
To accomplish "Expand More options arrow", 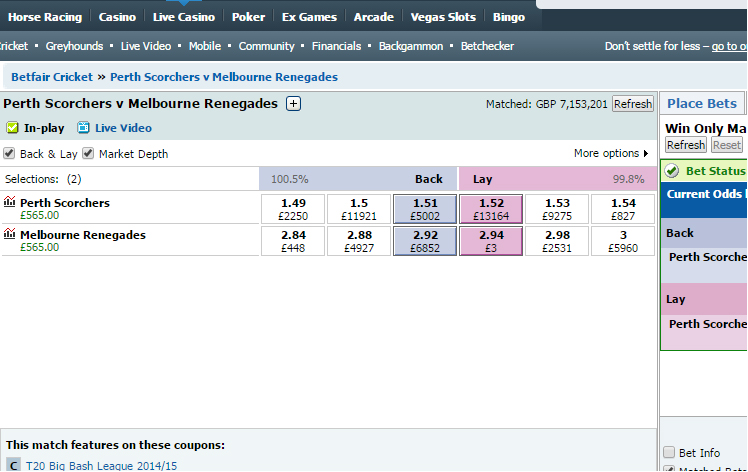I will point(646,154).
